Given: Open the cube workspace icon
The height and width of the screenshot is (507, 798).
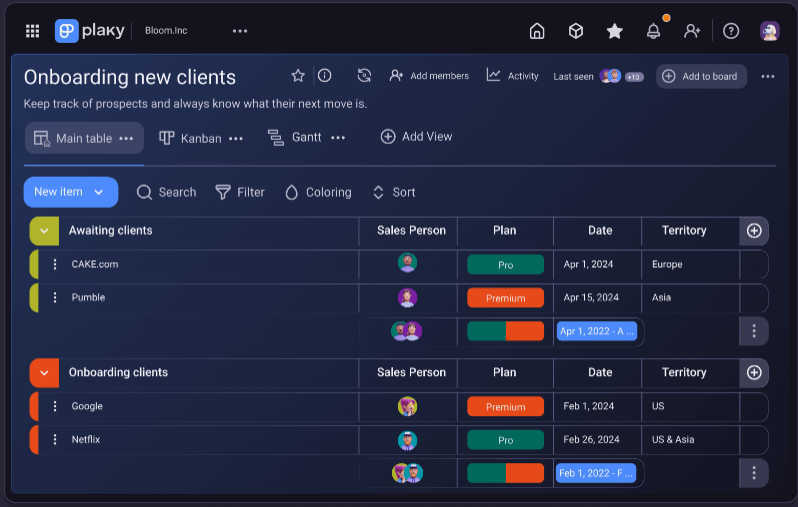Looking at the screenshot, I should coord(576,31).
